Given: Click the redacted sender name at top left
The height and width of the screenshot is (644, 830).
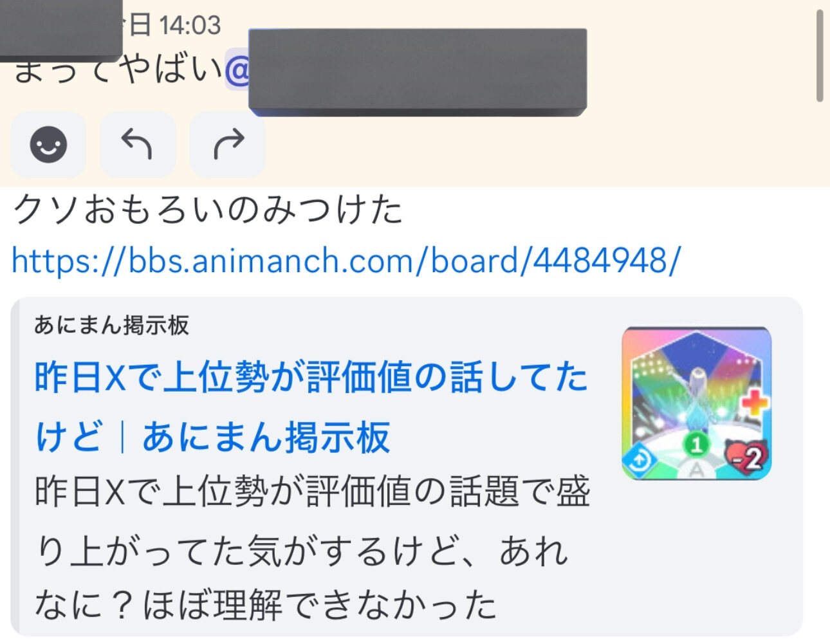Looking at the screenshot, I should point(61,30).
